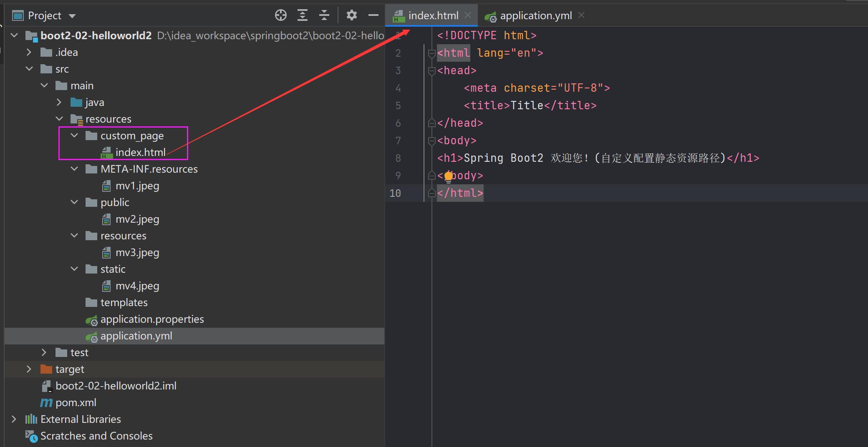Select the pom.xml Maven file

pos(76,403)
